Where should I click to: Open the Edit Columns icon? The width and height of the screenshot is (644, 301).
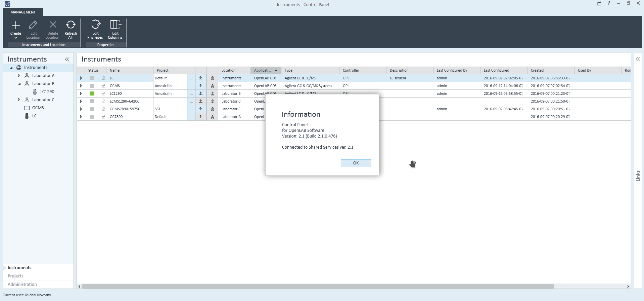coord(116,25)
